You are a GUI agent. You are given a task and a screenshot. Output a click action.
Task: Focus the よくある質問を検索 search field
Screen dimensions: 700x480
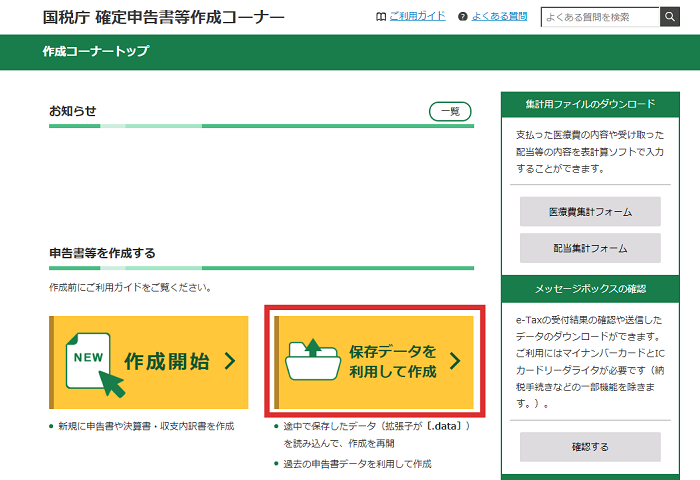coord(600,17)
